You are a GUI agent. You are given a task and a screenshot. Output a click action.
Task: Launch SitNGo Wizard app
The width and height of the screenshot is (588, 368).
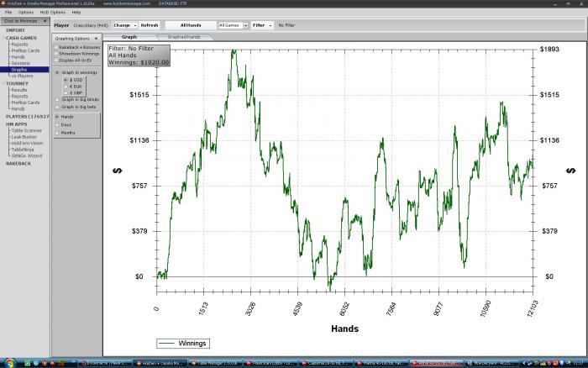click(27, 155)
